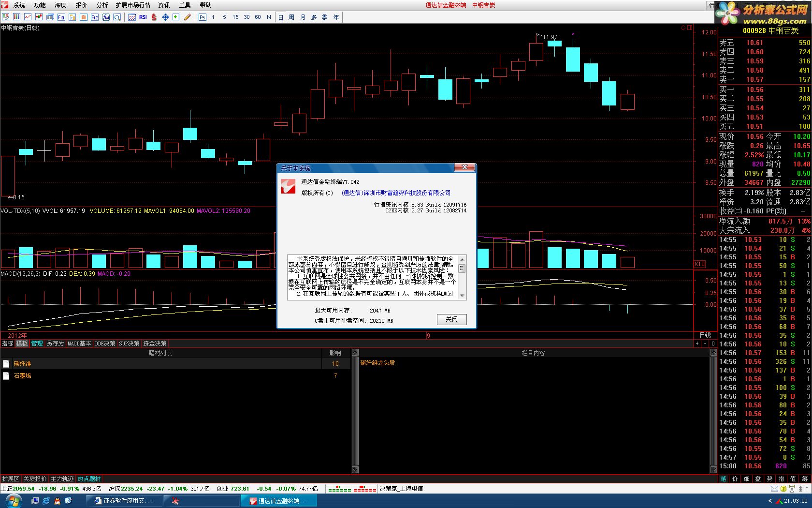
Task: Open the formula f(x) manager icon
Action: point(106,17)
